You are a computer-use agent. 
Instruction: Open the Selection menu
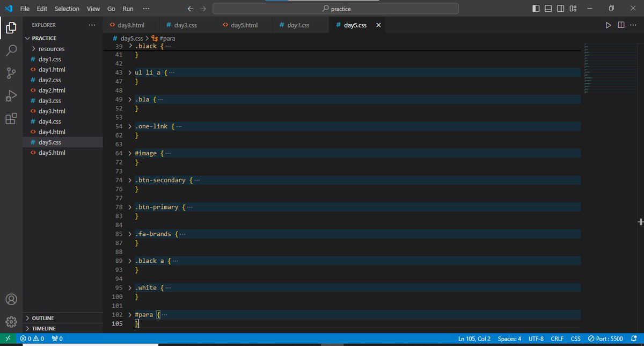pos(67,9)
